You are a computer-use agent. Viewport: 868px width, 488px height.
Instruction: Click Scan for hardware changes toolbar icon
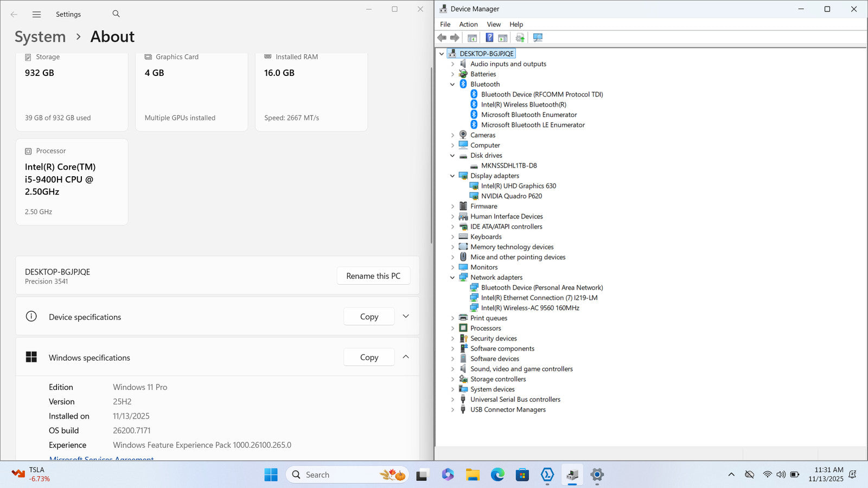(x=538, y=37)
